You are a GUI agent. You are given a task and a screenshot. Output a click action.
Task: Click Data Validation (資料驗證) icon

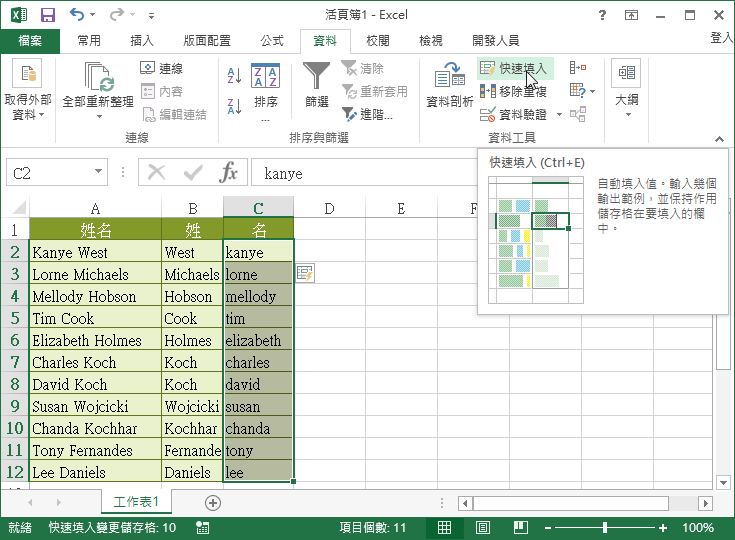[488, 114]
